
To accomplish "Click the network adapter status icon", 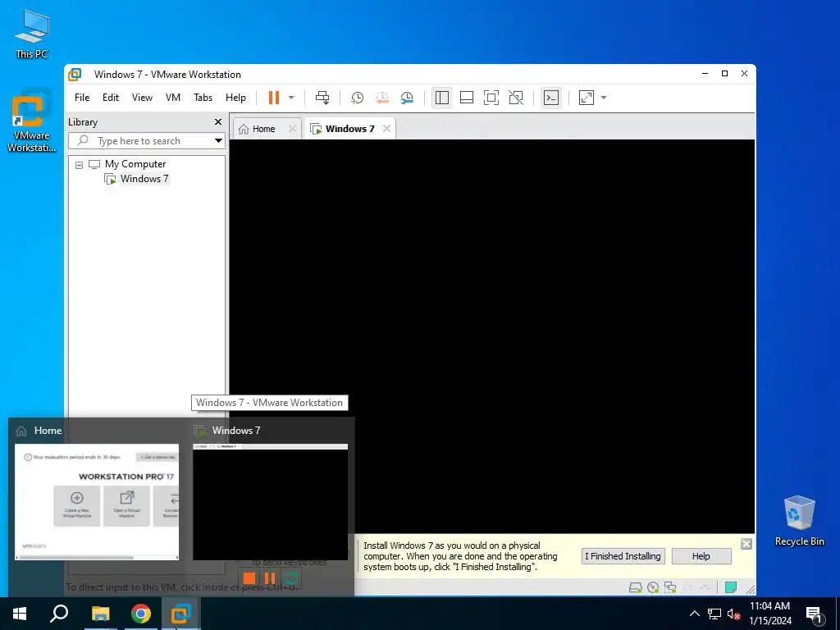I will coord(670,587).
